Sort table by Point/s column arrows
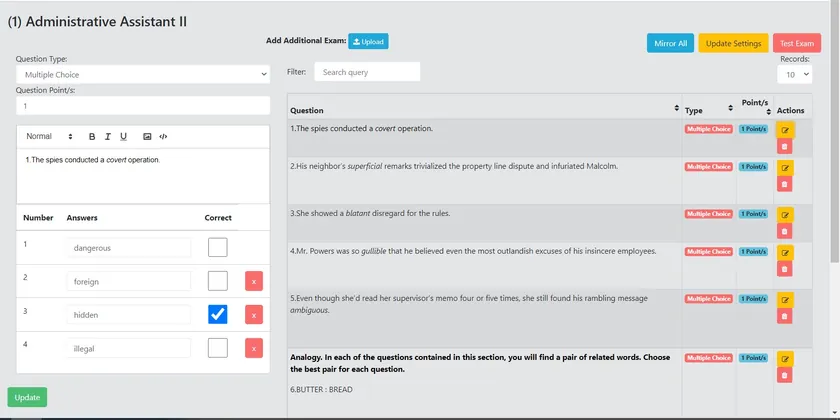The image size is (840, 420). click(769, 111)
